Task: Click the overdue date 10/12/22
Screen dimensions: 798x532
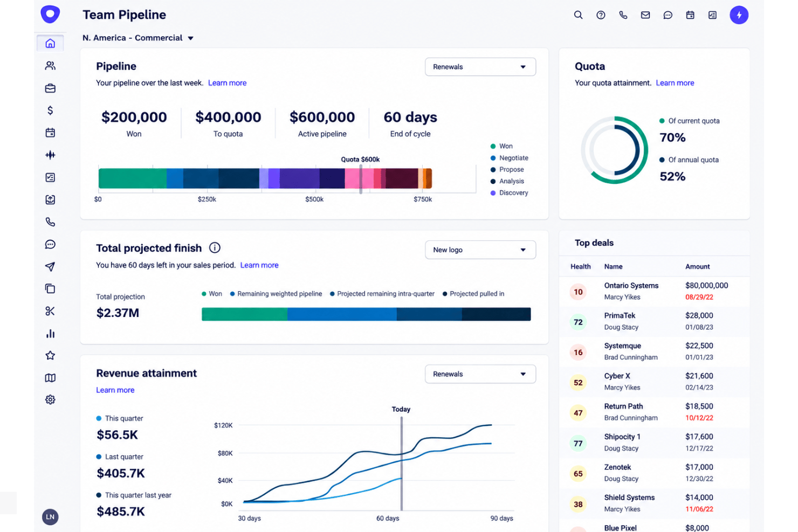Action: 699,418
